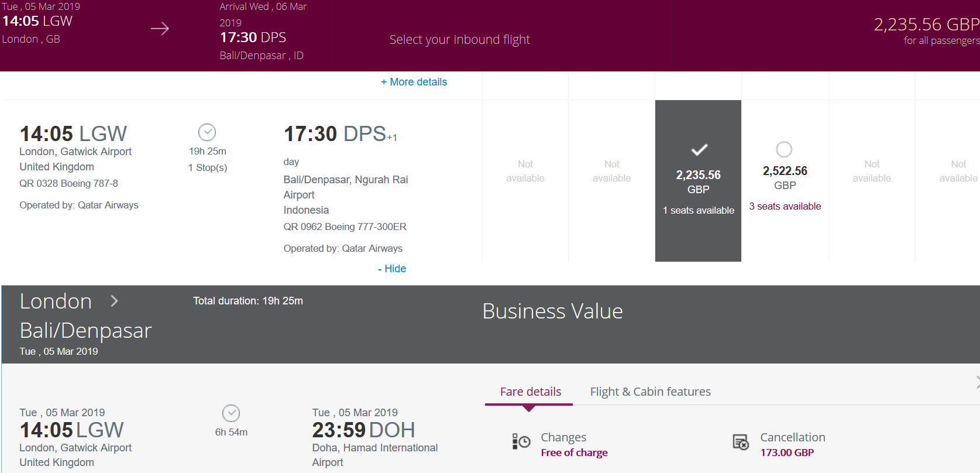
Task: Click Select your inbound flight
Action: click(460, 39)
